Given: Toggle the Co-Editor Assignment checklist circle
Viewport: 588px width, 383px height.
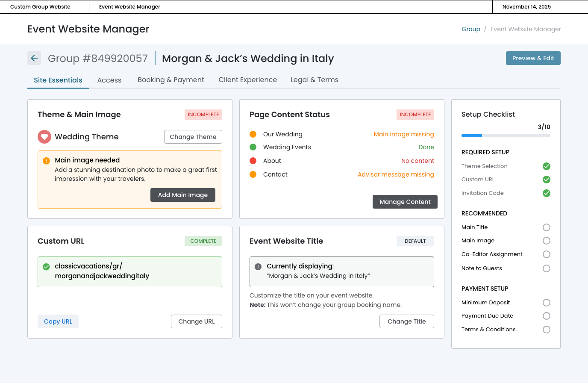Looking at the screenshot, I should tap(546, 254).
